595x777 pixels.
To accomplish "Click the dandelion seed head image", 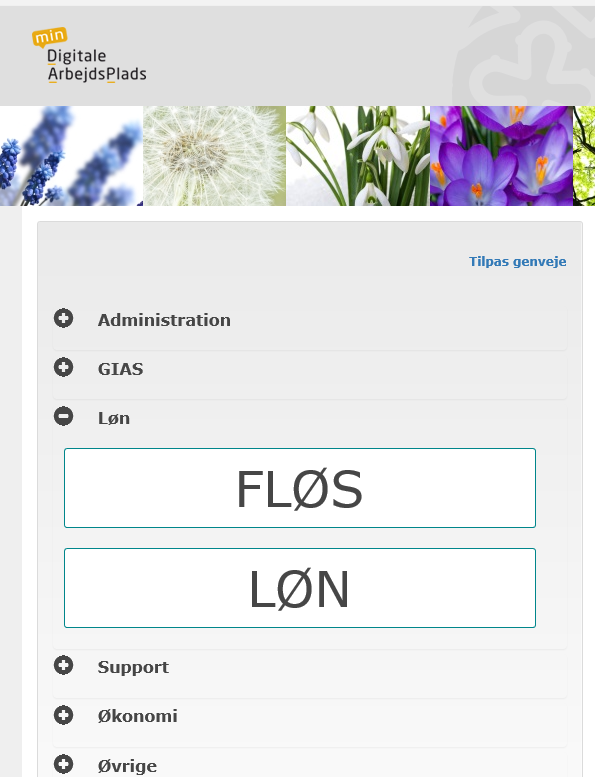I will coord(215,156).
